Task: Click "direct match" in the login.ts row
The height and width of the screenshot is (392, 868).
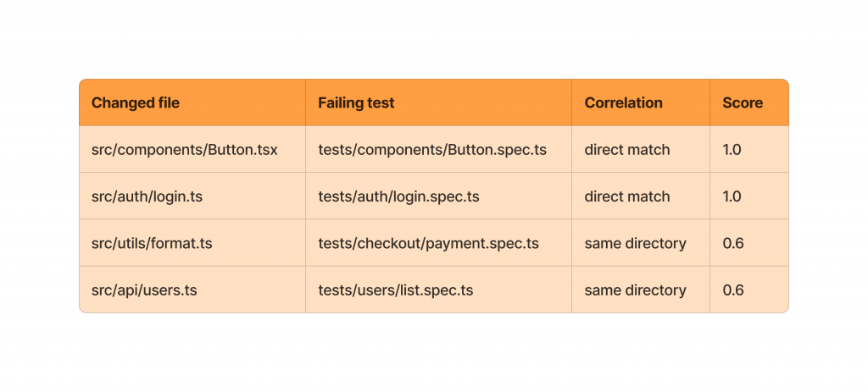Action: (x=627, y=196)
